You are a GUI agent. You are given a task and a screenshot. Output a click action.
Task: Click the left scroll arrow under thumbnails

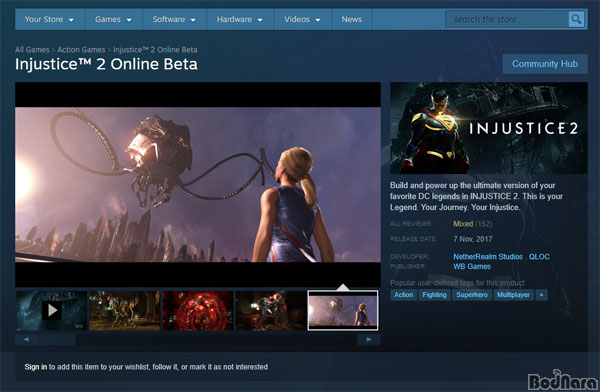tap(26, 340)
